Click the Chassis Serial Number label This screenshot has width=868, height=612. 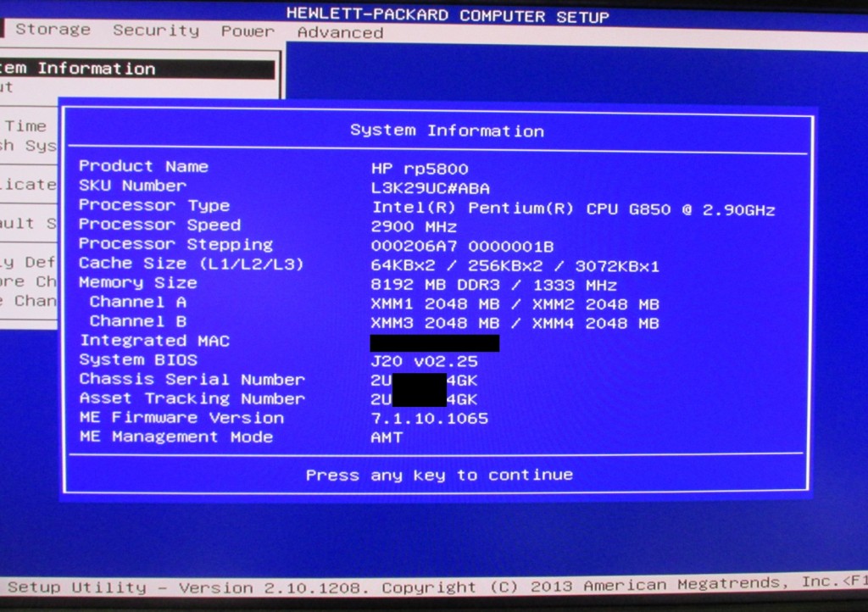(192, 379)
